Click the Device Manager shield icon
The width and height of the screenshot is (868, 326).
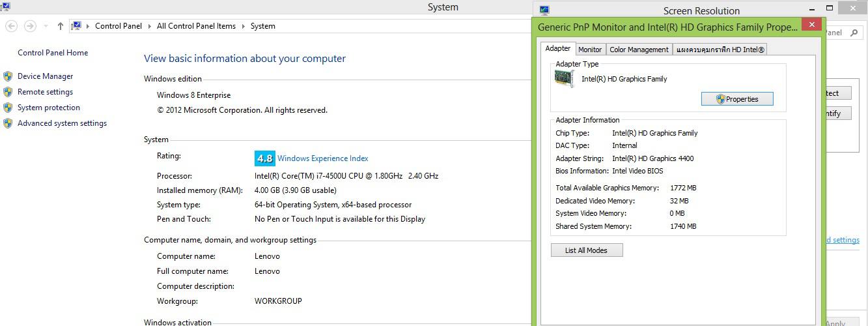click(x=8, y=76)
